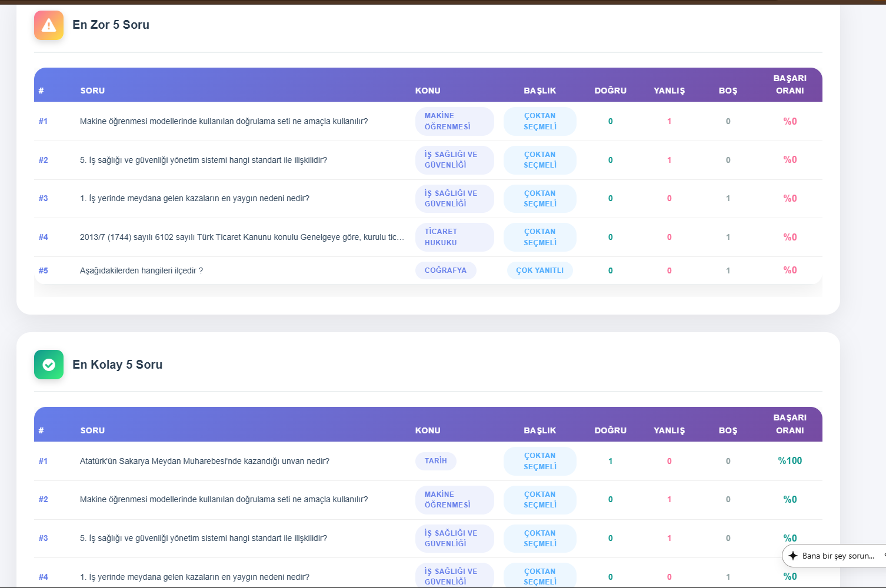
Task: Click the orange warning triangle icon
Action: click(x=49, y=25)
